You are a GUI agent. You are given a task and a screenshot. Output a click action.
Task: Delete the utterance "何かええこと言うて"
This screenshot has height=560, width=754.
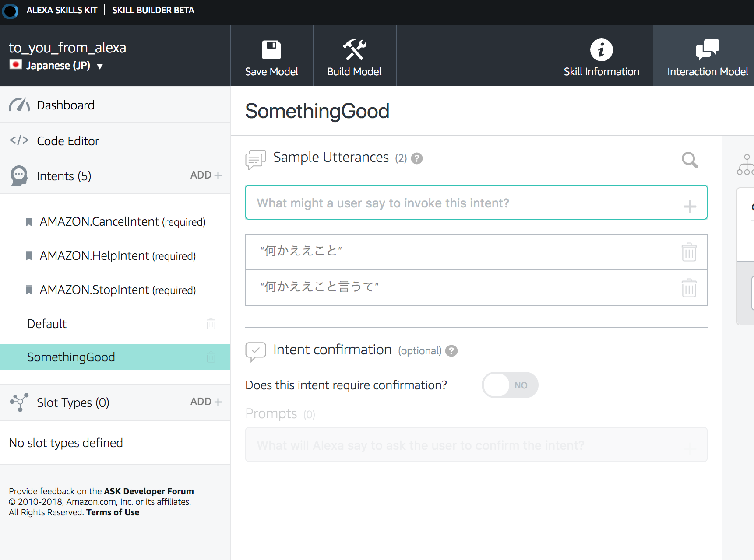[689, 288]
